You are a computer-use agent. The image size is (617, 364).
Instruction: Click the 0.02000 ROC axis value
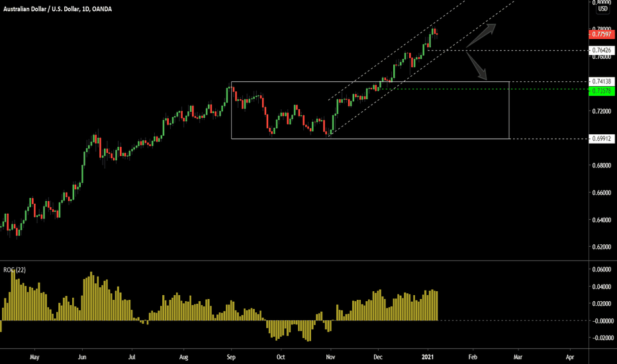602,304
